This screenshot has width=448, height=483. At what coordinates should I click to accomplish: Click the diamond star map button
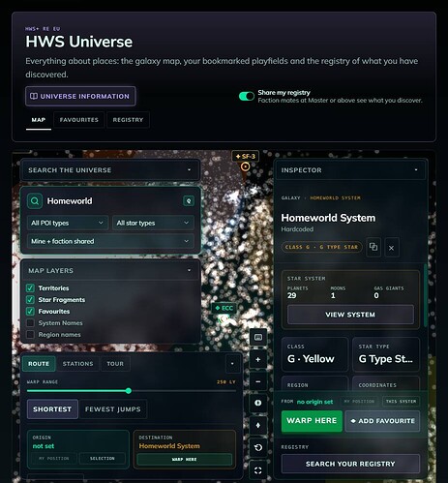(258, 425)
